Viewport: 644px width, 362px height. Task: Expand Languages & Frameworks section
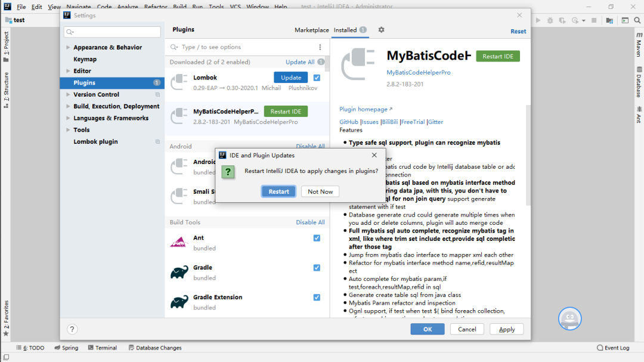(68, 118)
